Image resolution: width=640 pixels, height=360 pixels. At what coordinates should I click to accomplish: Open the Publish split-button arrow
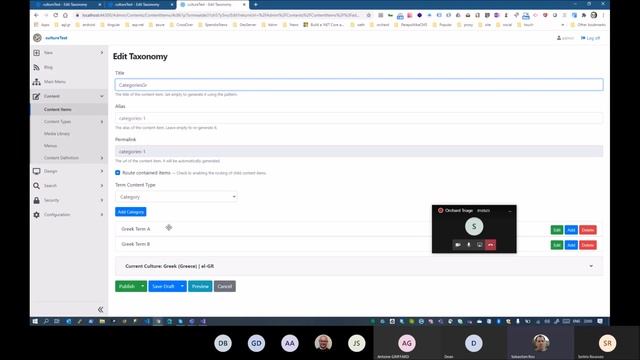[x=142, y=286]
